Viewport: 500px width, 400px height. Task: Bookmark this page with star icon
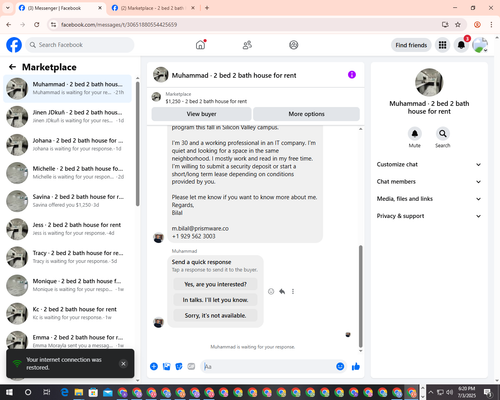coord(458,25)
